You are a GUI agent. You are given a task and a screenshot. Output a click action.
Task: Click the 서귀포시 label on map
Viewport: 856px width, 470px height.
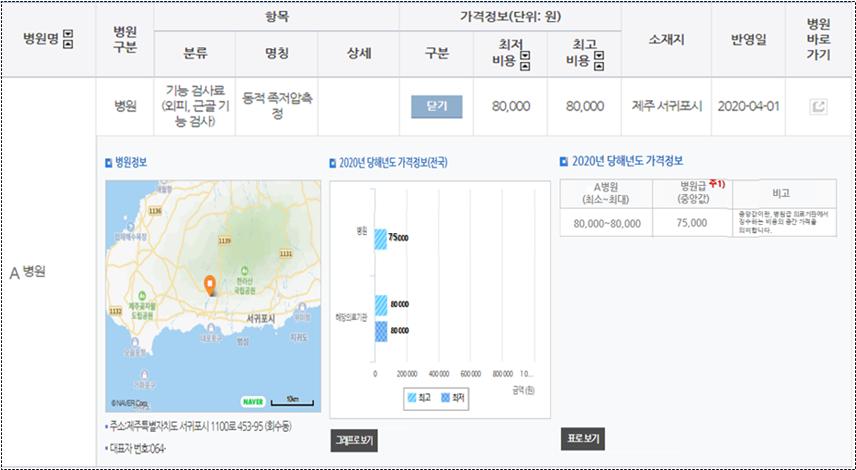pyautogui.click(x=260, y=317)
